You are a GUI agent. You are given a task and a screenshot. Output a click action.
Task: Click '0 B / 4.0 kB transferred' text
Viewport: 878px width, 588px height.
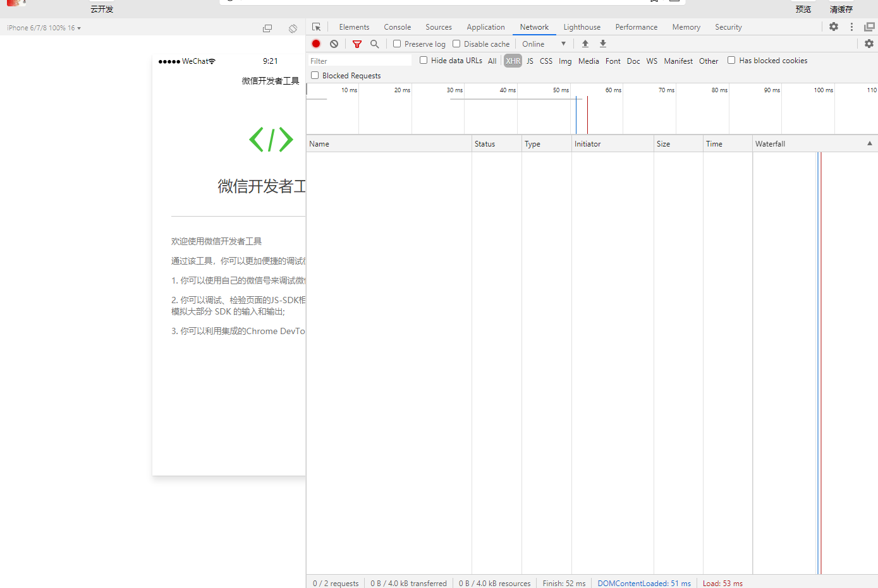[x=408, y=583]
